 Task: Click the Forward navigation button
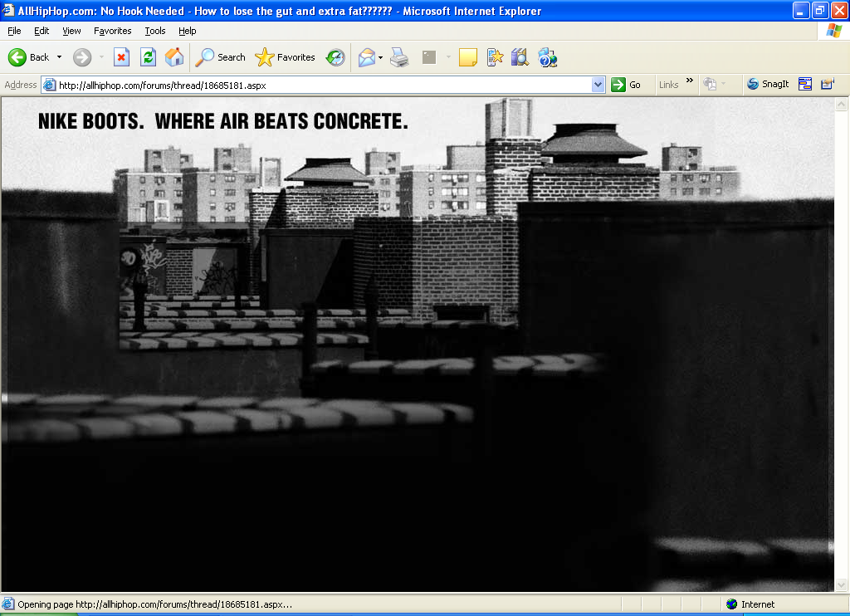point(82,57)
